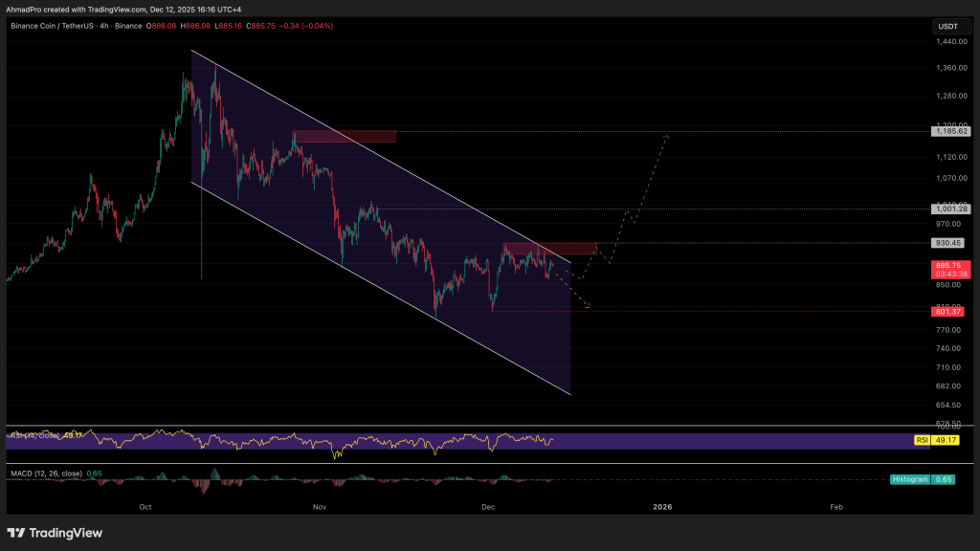This screenshot has width=980, height=551.
Task: Click the Oct label on time axis
Action: 145,506
